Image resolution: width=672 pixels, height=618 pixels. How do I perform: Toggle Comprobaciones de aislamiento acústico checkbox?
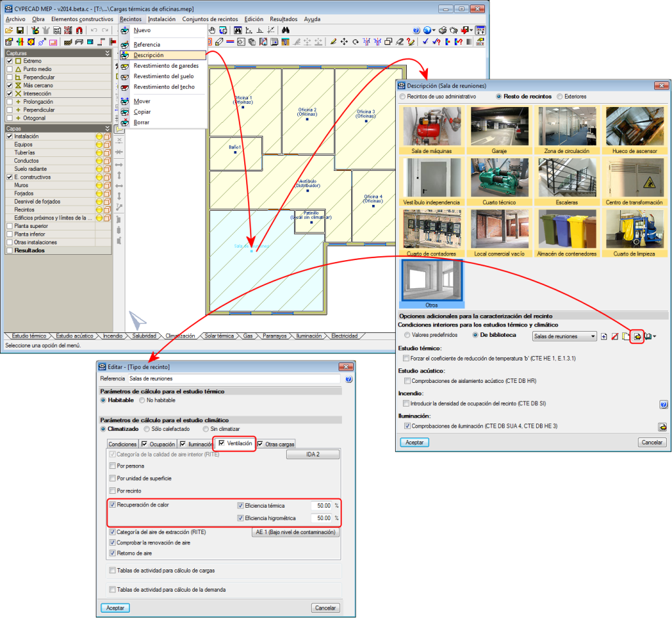(407, 381)
